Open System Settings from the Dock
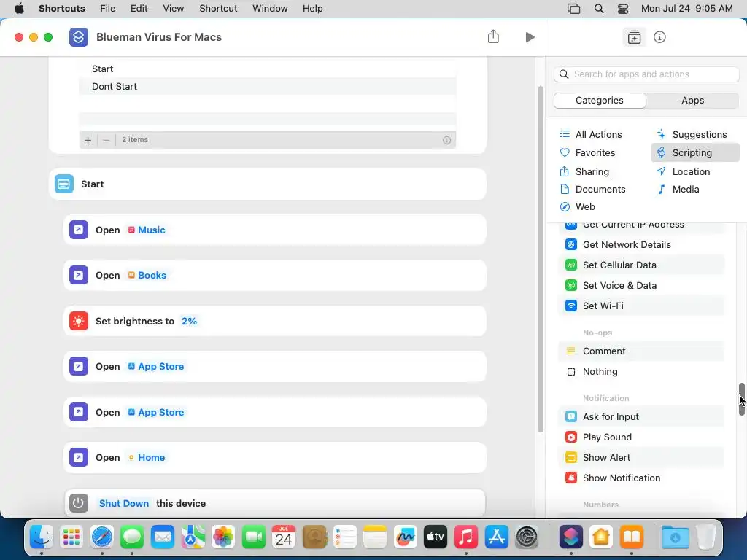747x560 pixels. pyautogui.click(x=527, y=537)
